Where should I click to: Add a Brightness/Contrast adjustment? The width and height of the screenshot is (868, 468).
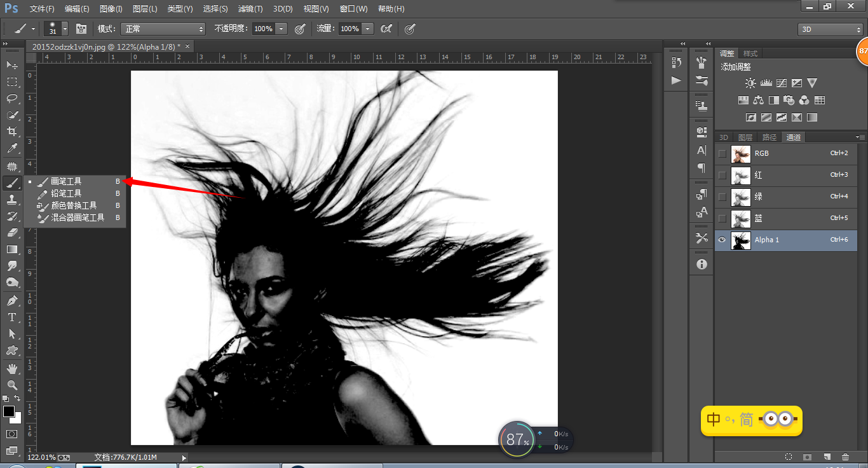click(750, 83)
